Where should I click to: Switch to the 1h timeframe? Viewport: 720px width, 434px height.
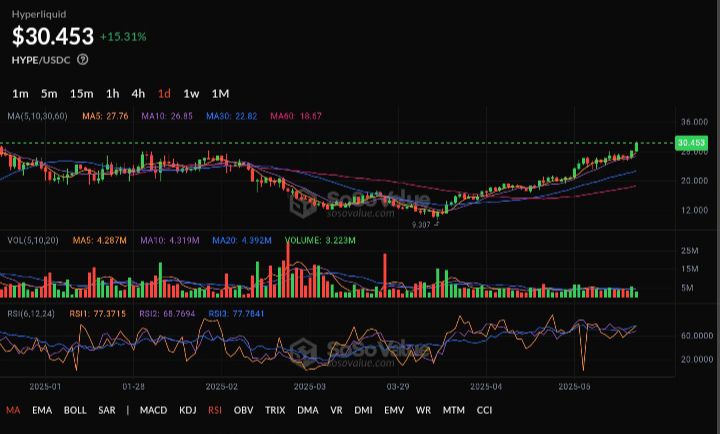coord(112,94)
